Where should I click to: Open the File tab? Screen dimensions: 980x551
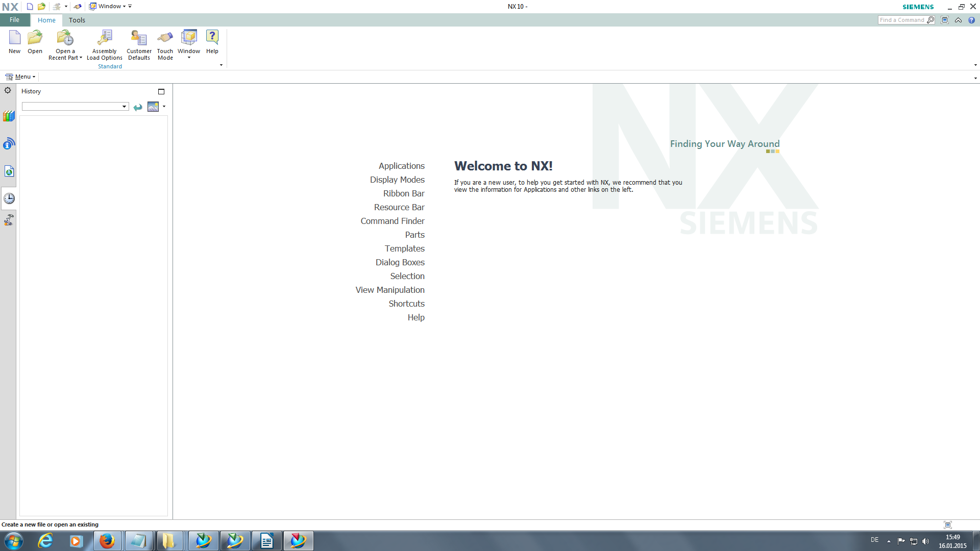(x=15, y=20)
